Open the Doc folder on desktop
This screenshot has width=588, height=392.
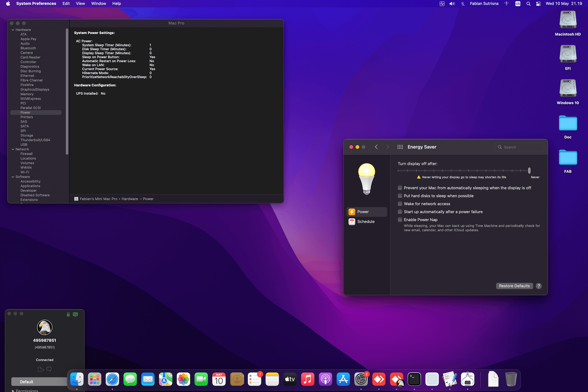pos(568,126)
